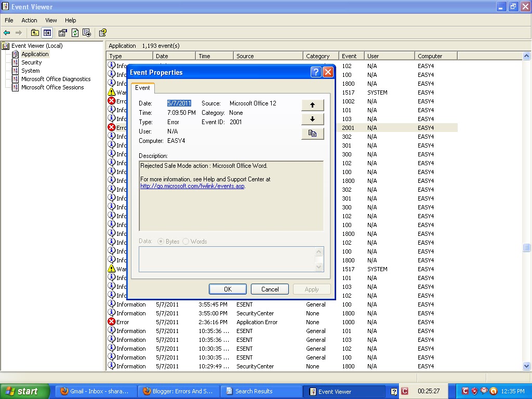Click the Up one level folder icon
Viewport: 532px width, 399px height.
(x=35, y=33)
